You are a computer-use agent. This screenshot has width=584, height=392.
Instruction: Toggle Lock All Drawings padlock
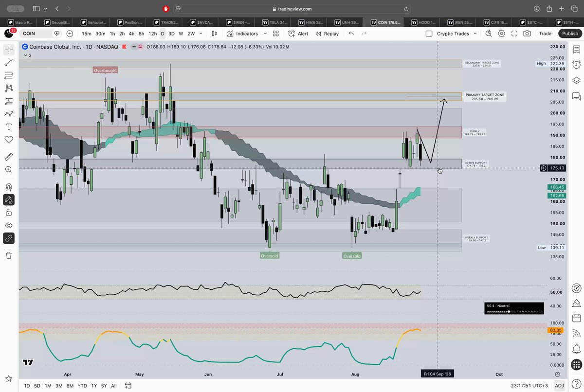(x=9, y=213)
